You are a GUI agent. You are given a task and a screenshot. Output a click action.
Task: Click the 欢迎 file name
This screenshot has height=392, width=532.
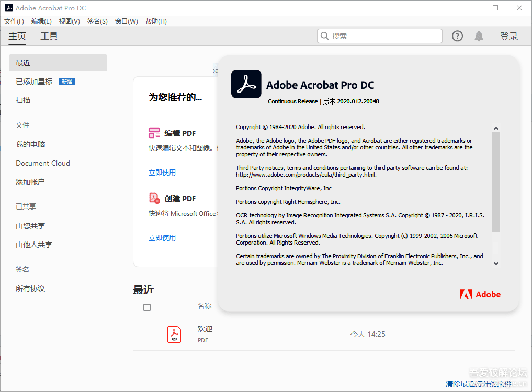(205, 329)
